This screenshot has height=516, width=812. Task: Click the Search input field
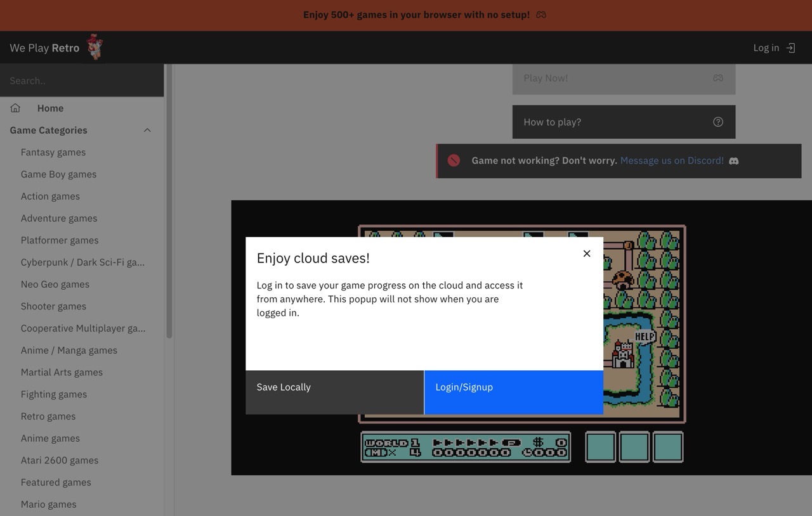[x=82, y=81]
